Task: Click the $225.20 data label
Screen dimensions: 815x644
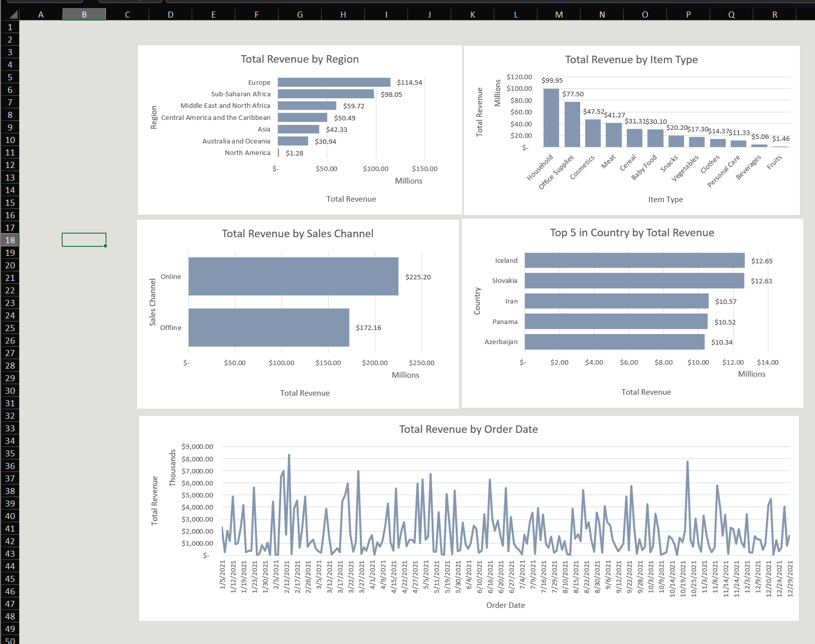Action: [x=418, y=277]
